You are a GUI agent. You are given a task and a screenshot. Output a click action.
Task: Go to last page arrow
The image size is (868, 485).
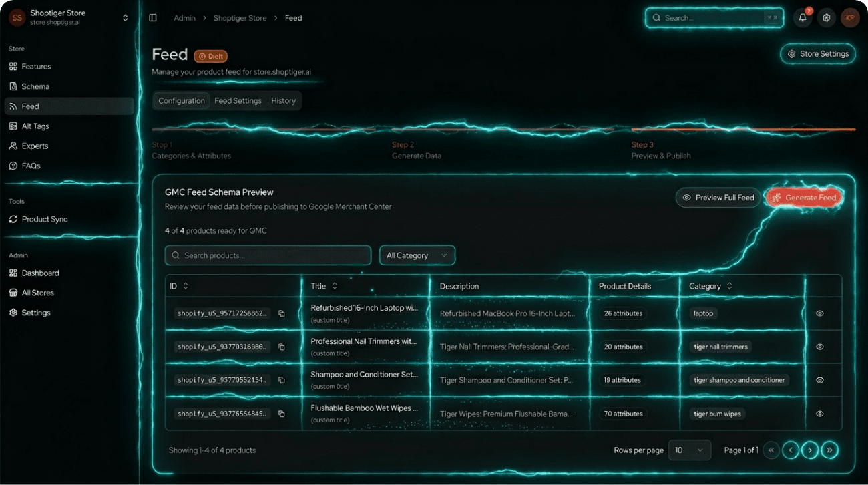[829, 450]
